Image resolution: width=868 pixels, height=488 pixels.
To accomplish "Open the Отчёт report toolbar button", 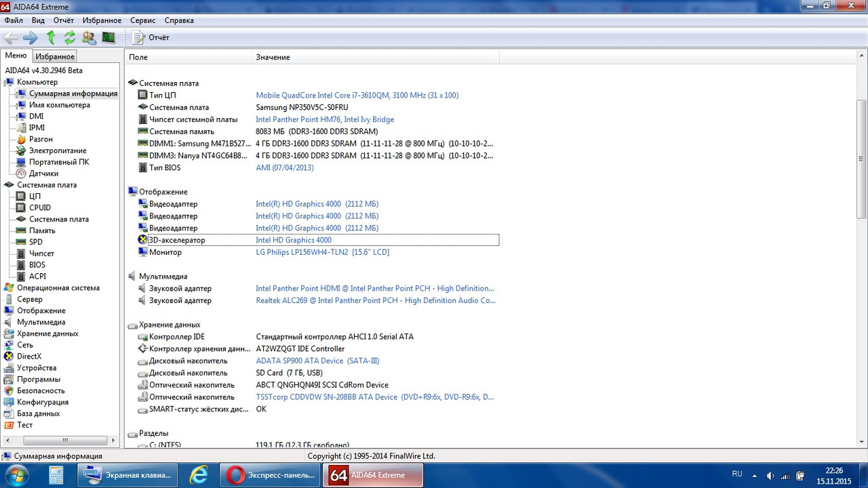I will [151, 38].
